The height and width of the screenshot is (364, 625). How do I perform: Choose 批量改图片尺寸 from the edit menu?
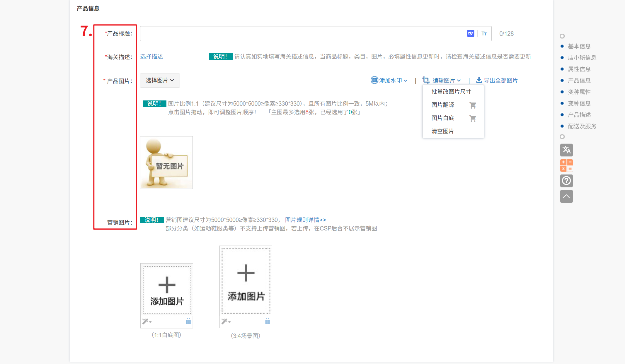[451, 92]
